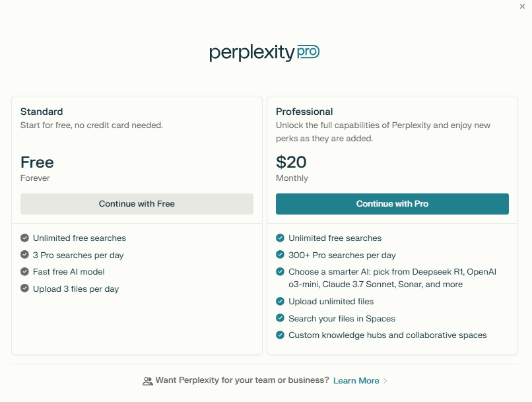Click the Professional plan heading

[304, 112]
